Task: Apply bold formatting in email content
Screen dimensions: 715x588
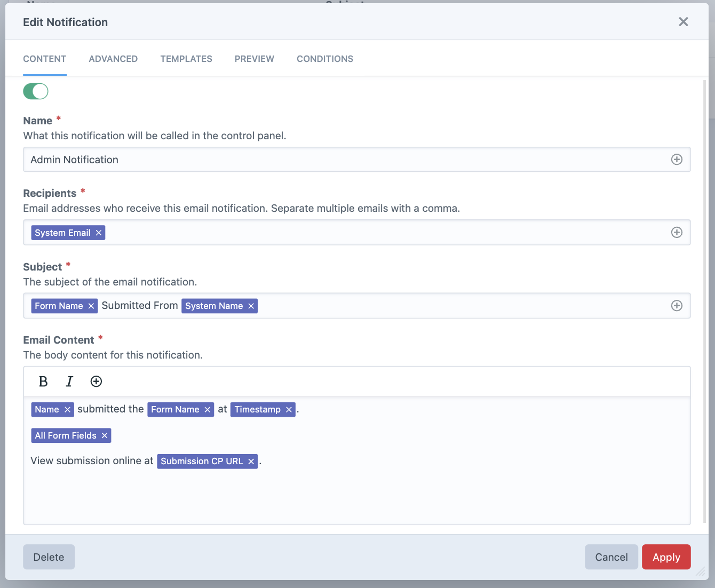Action: 43,382
